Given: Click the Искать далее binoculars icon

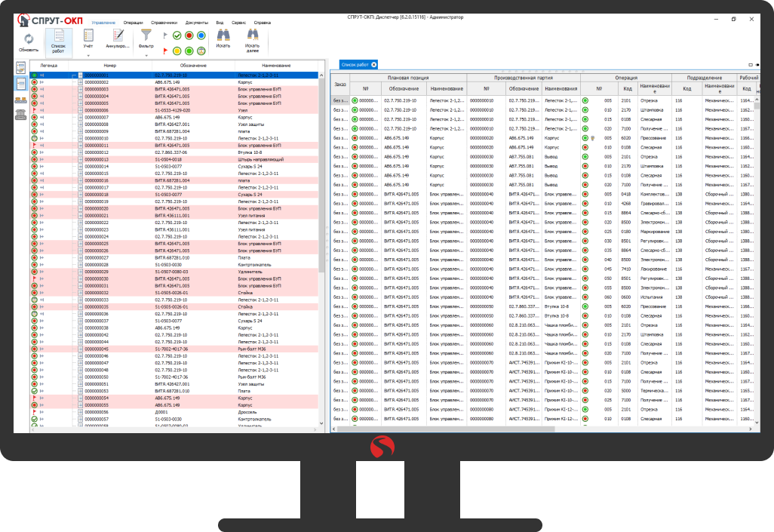Looking at the screenshot, I should tap(252, 35).
